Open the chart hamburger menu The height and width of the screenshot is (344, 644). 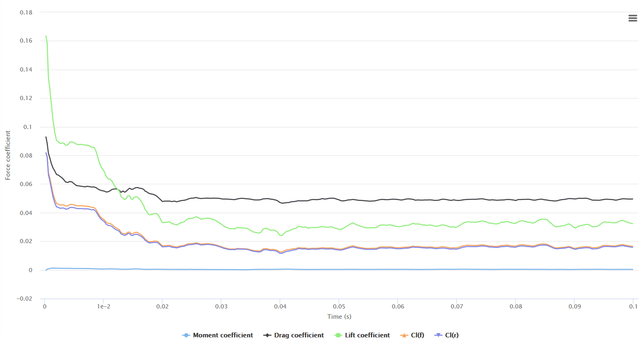(x=632, y=18)
